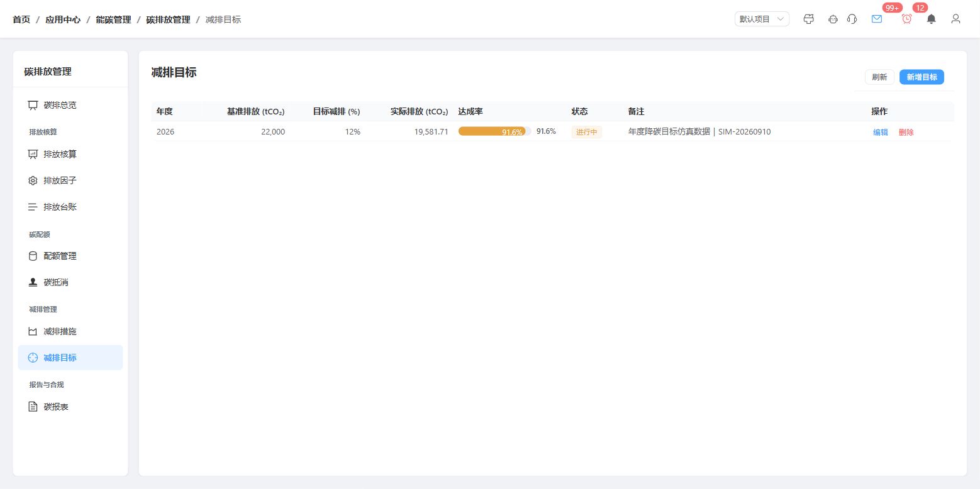The image size is (980, 489).
Task: Click the printer icon in the header
Action: click(x=809, y=19)
